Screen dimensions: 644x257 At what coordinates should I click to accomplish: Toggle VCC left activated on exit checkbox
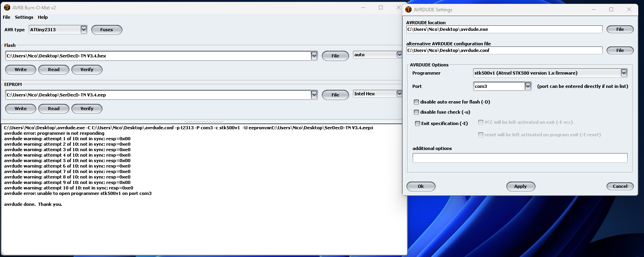pyautogui.click(x=481, y=122)
